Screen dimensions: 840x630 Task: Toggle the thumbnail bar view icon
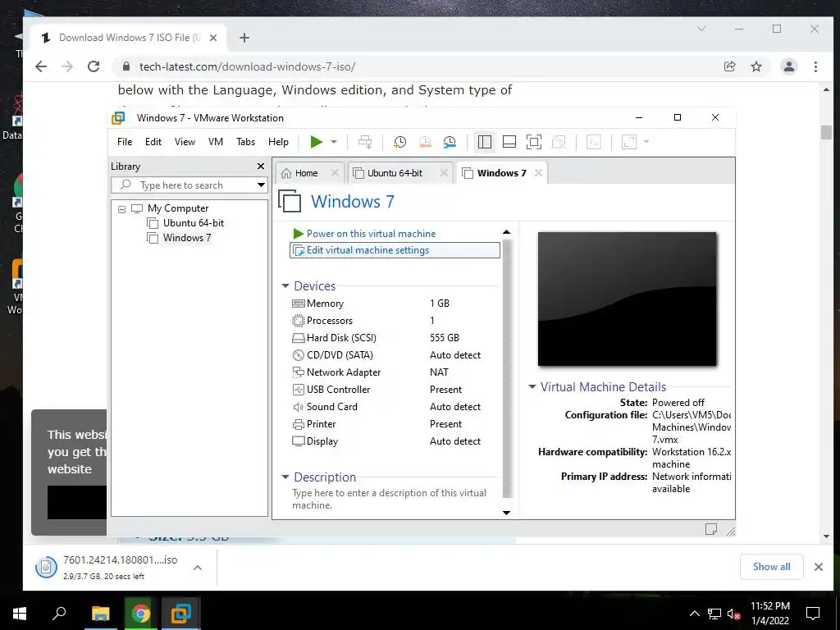coord(509,142)
